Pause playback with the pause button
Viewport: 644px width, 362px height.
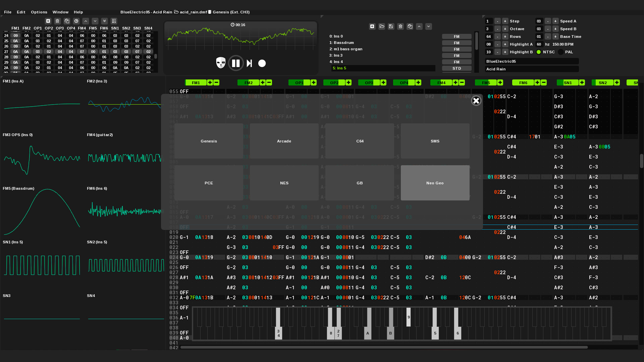click(236, 63)
